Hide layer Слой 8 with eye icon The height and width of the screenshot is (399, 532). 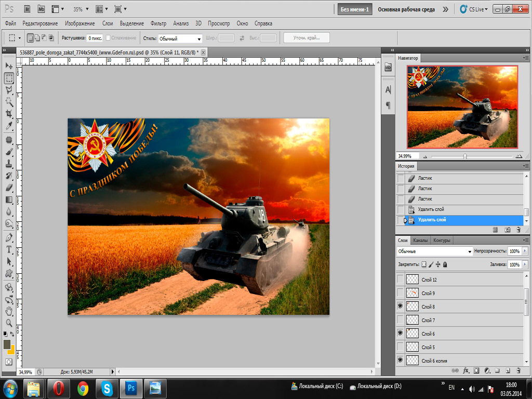[x=400, y=307]
